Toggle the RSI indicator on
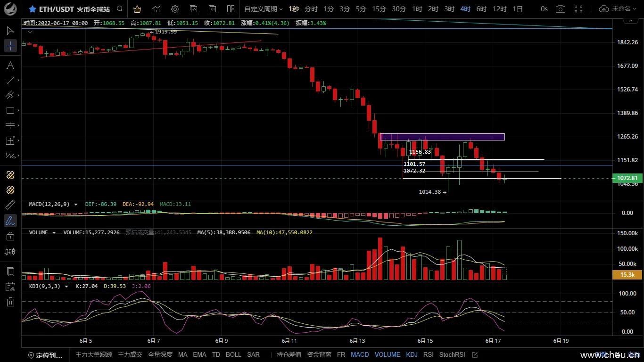Image resolution: width=644 pixels, height=362 pixels. pos(428,354)
